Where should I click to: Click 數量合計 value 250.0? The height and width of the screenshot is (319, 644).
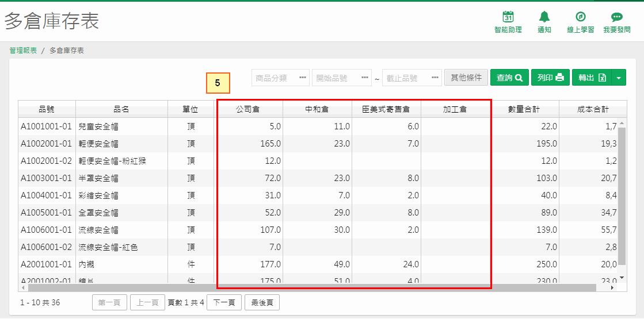pos(547,264)
